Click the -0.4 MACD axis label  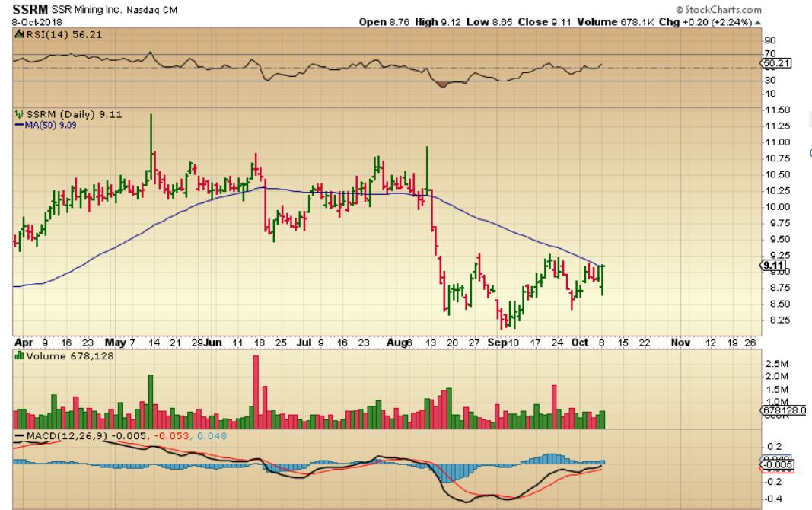[774, 499]
